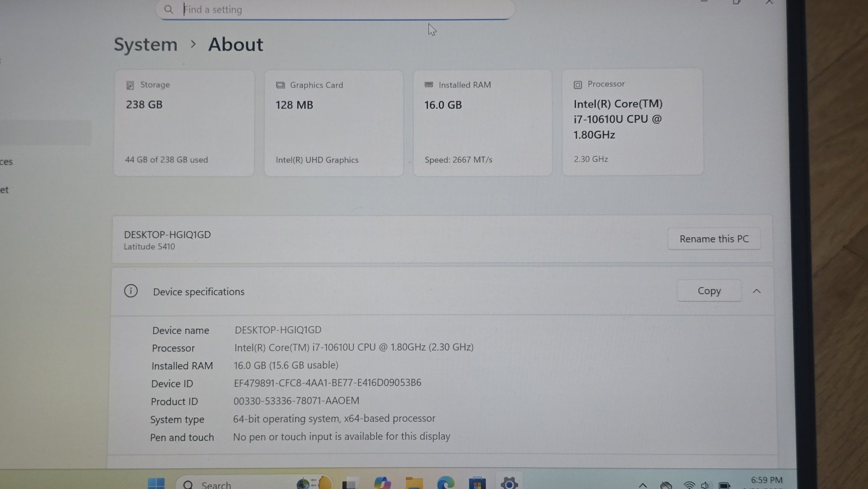The image size is (868, 489).
Task: Select the Device ID EF479891 value
Action: point(327,383)
